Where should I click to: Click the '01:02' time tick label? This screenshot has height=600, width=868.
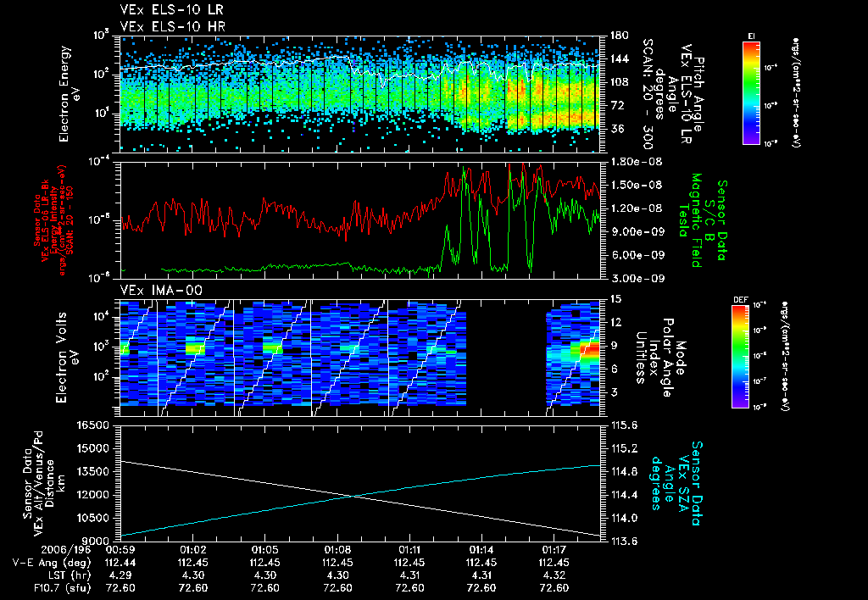click(192, 550)
